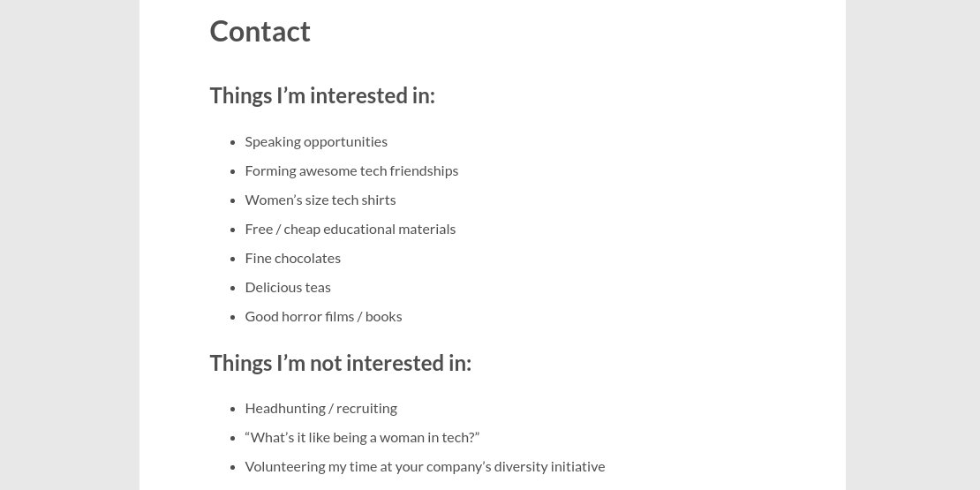Image resolution: width=980 pixels, height=490 pixels.
Task: Click 'Speaking opportunities' list item
Action: [x=316, y=142]
